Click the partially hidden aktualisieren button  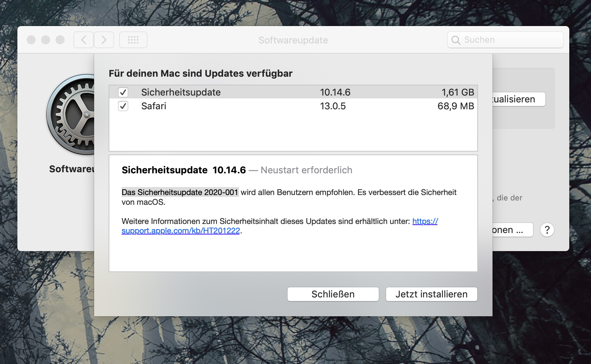point(519,99)
